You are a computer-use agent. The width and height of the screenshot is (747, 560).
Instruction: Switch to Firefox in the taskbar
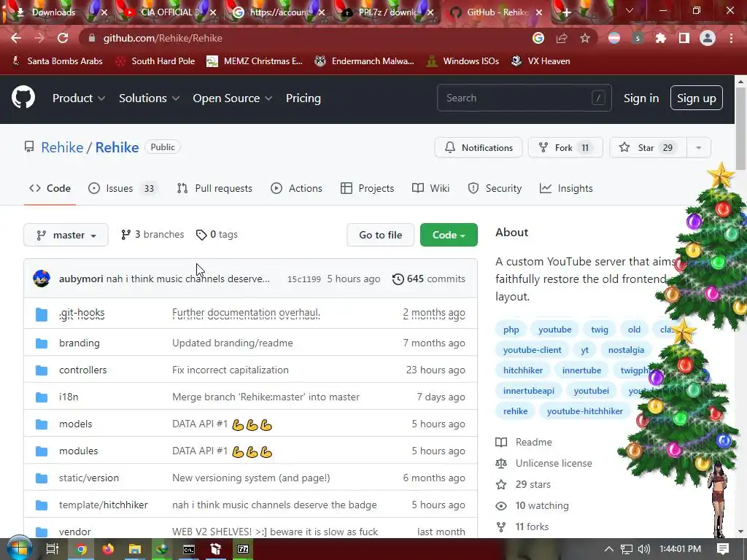point(108,549)
